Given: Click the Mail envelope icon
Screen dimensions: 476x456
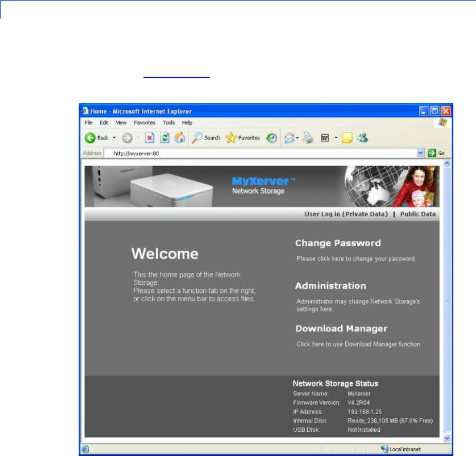Looking at the screenshot, I should pyautogui.click(x=289, y=138).
